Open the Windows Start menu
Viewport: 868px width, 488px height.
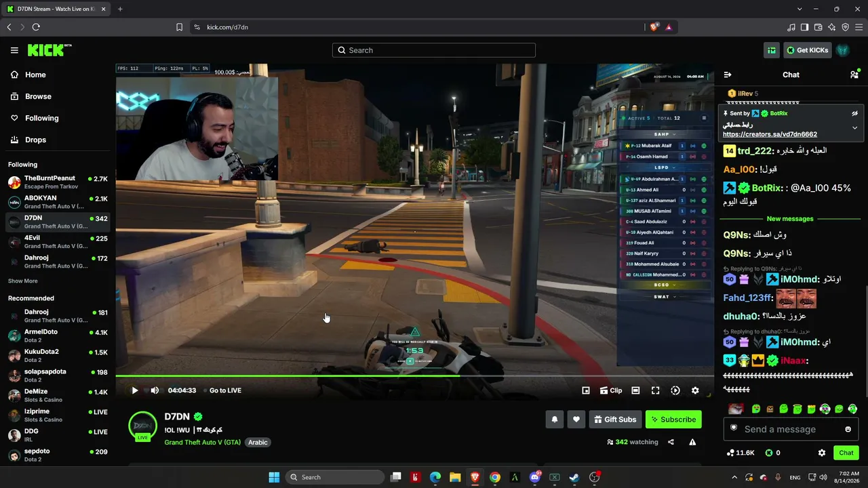pos(274,477)
